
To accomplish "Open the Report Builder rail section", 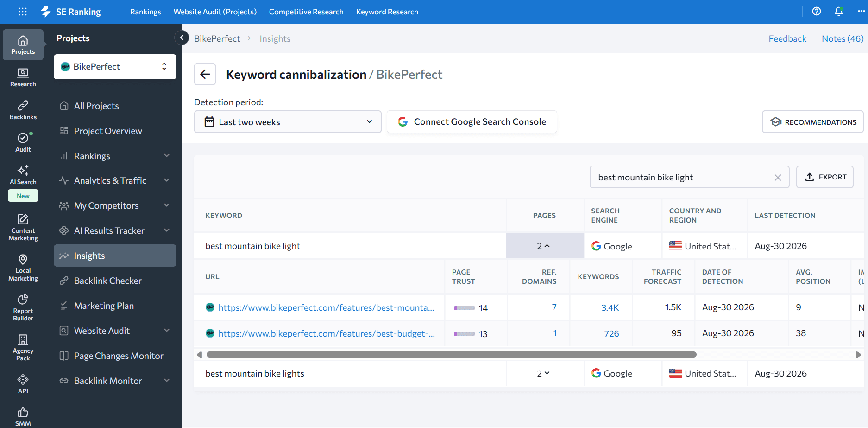I will coord(23,307).
